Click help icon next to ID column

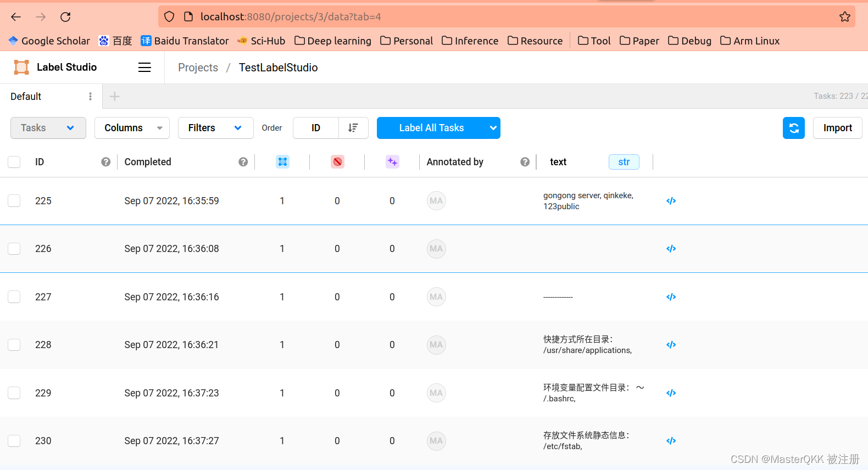click(106, 162)
